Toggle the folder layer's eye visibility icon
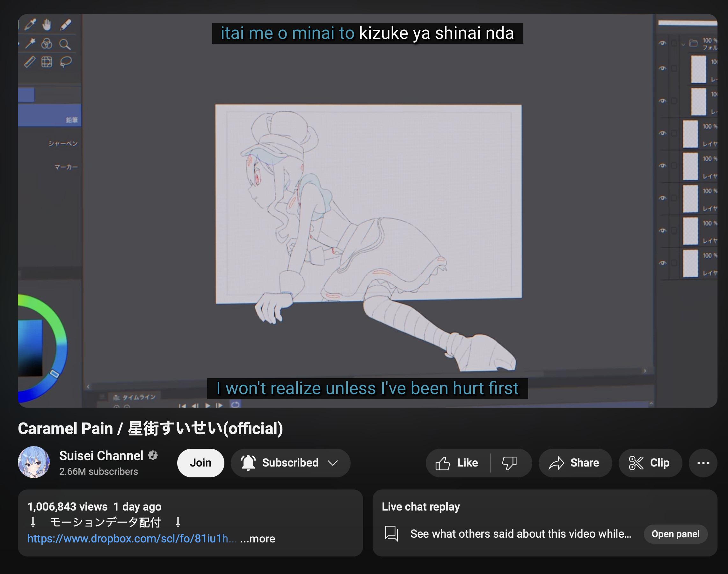The image size is (728, 574). pyautogui.click(x=662, y=43)
